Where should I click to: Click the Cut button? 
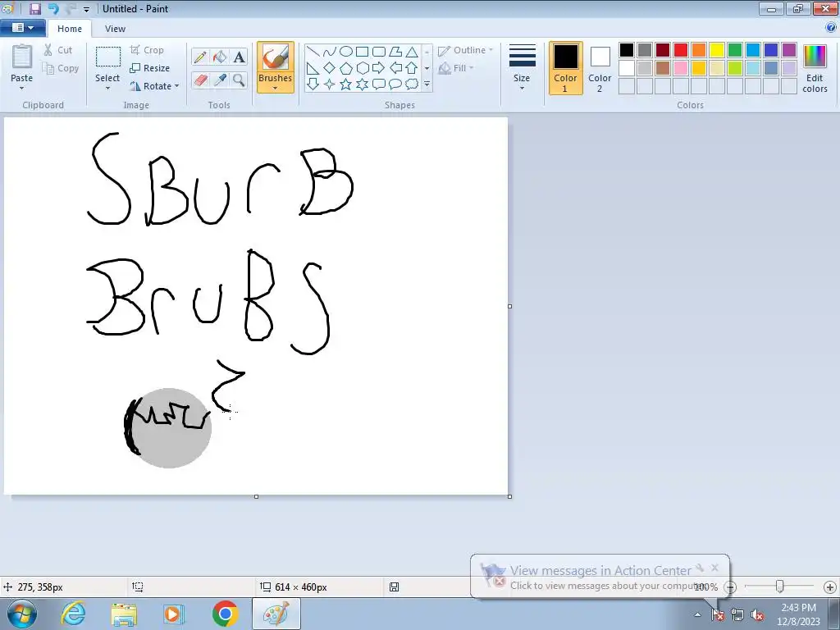58,50
